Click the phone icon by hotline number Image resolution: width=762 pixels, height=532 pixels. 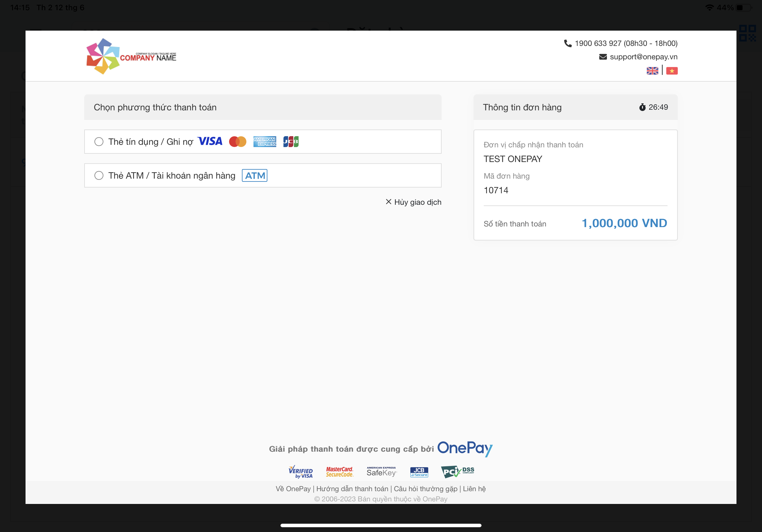tap(568, 43)
